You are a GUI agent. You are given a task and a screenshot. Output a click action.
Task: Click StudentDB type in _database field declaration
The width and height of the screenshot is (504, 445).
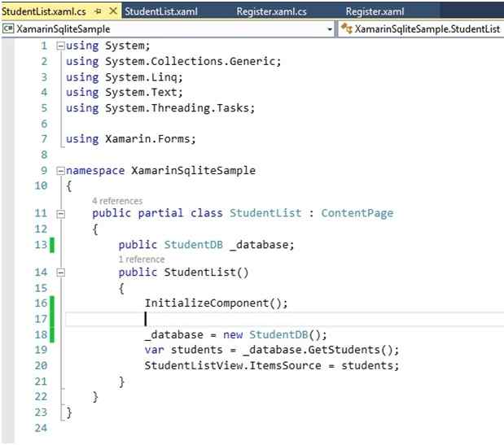coord(194,245)
